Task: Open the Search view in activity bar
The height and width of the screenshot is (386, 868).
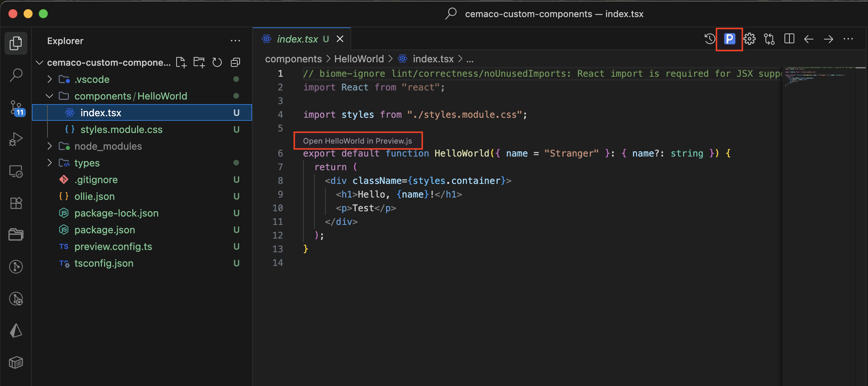Action: click(16, 75)
